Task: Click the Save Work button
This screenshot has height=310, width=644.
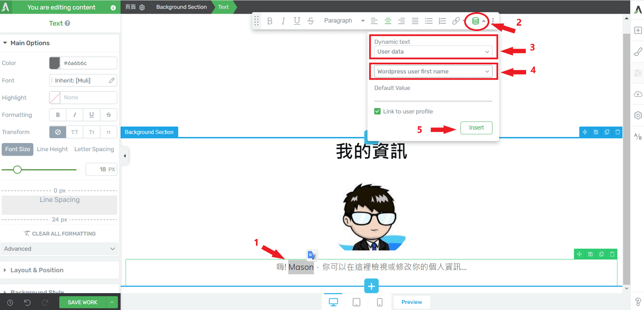Action: [x=83, y=302]
